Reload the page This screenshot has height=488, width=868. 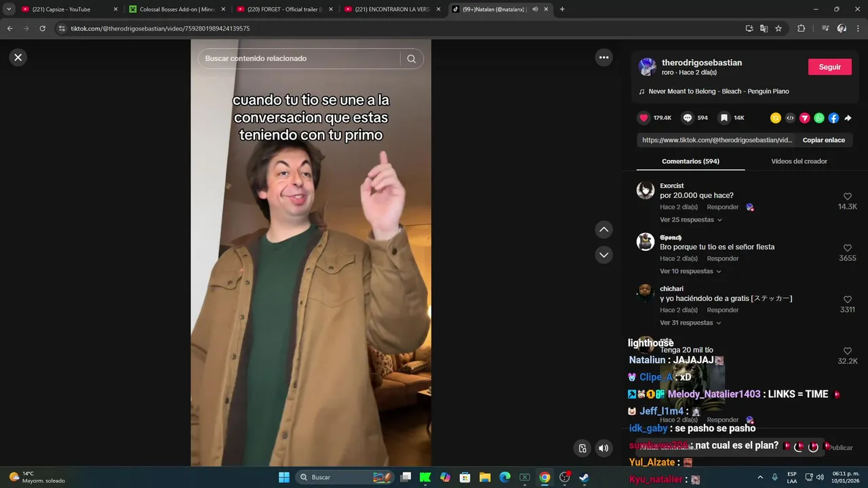[x=42, y=28]
